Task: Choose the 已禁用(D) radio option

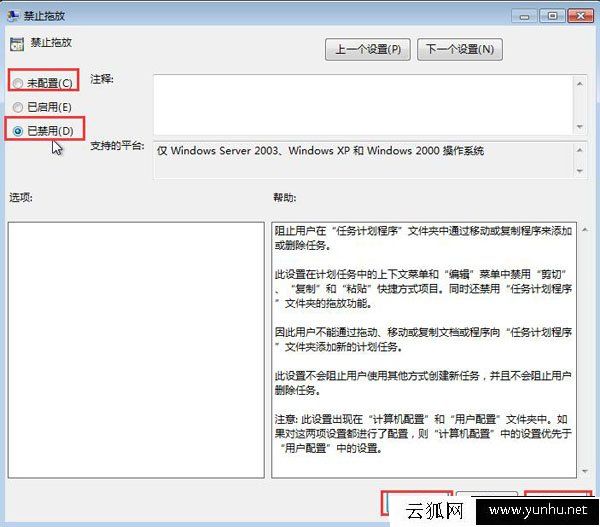Action: tap(18, 131)
